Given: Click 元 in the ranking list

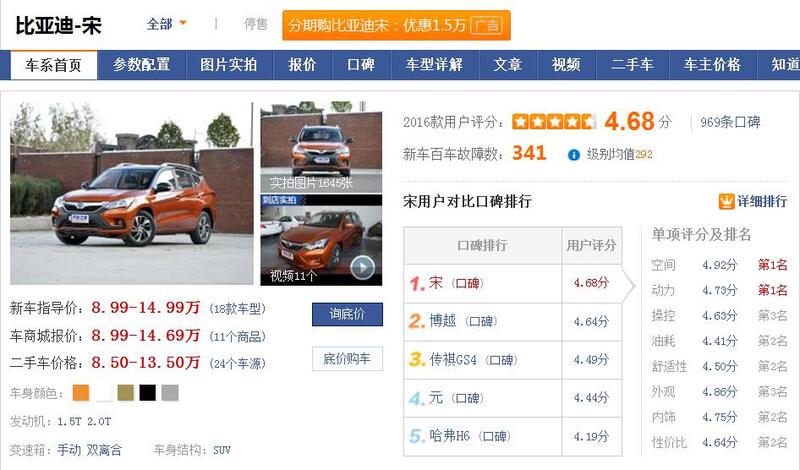Looking at the screenshot, I should pyautogui.click(x=436, y=398).
